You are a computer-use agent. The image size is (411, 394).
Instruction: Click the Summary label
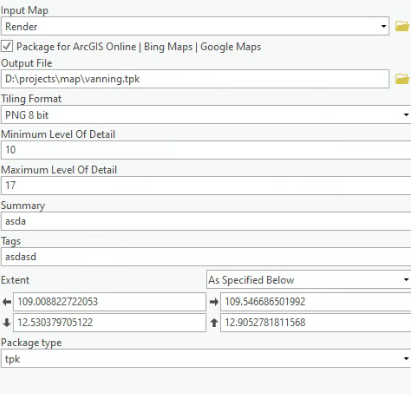tap(23, 205)
